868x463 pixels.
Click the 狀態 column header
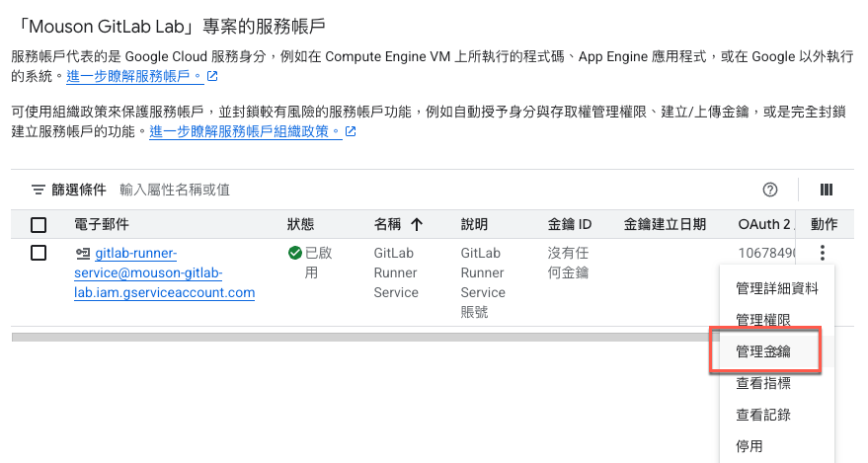pos(300,224)
